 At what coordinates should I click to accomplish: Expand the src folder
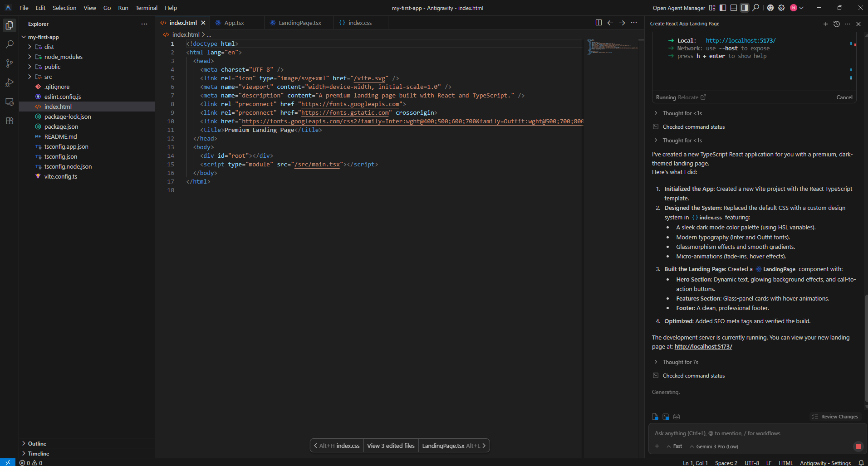[x=48, y=77]
